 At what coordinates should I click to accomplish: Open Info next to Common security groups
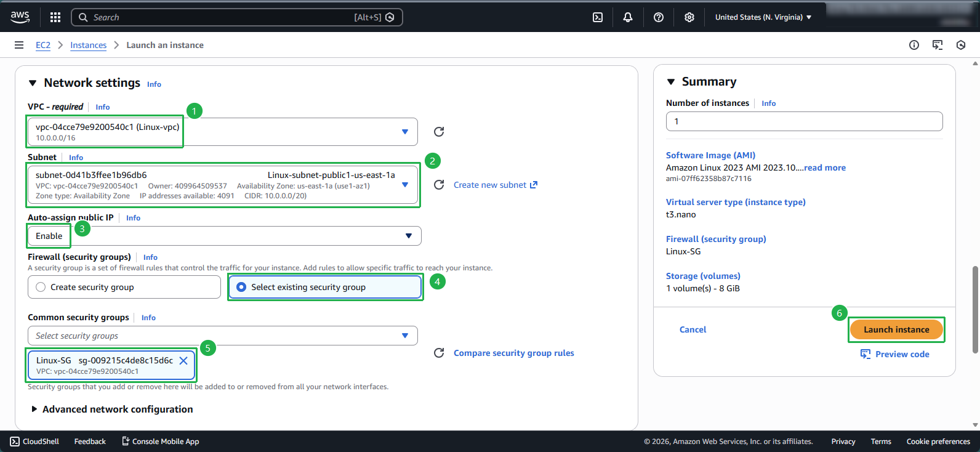point(148,318)
